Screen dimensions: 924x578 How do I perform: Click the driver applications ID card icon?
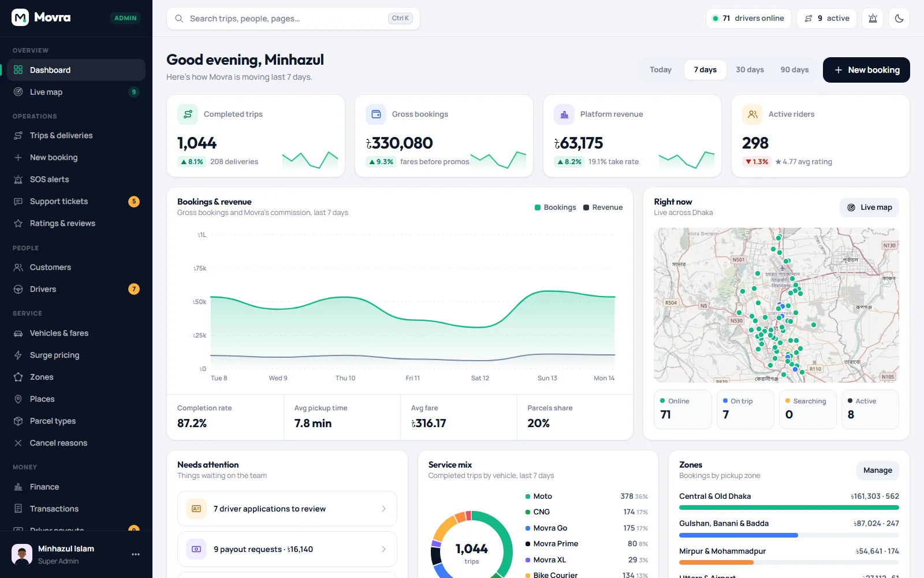pyautogui.click(x=196, y=509)
